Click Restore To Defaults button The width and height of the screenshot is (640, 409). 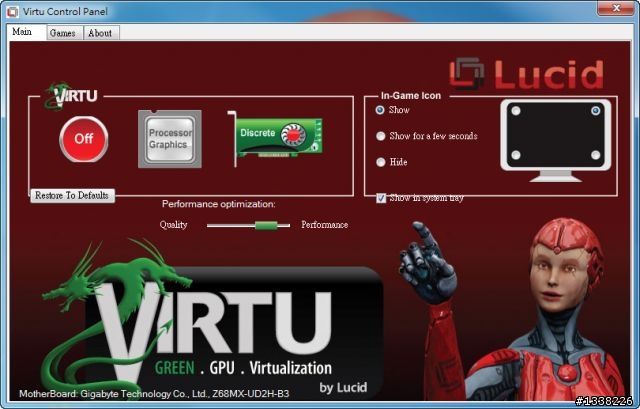point(72,196)
